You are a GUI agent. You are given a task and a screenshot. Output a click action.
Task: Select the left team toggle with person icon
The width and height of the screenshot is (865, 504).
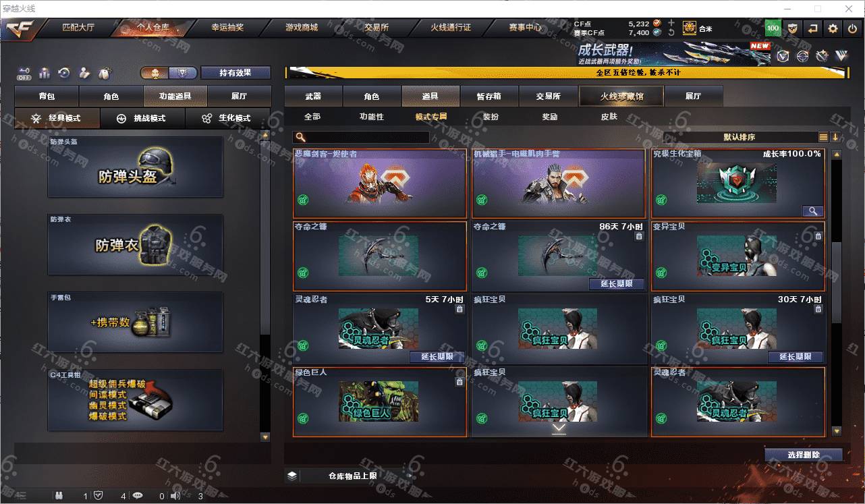click(x=155, y=73)
